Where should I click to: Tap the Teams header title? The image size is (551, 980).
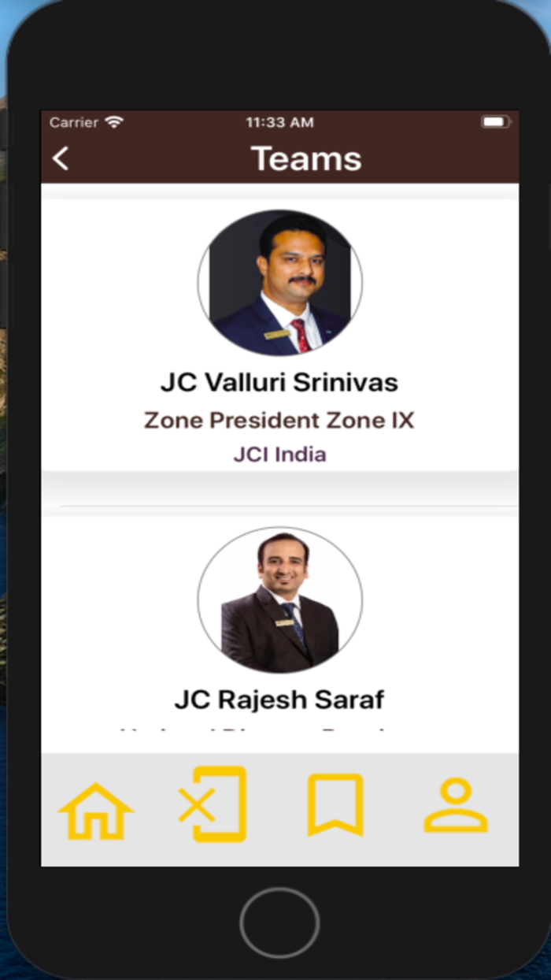point(306,158)
